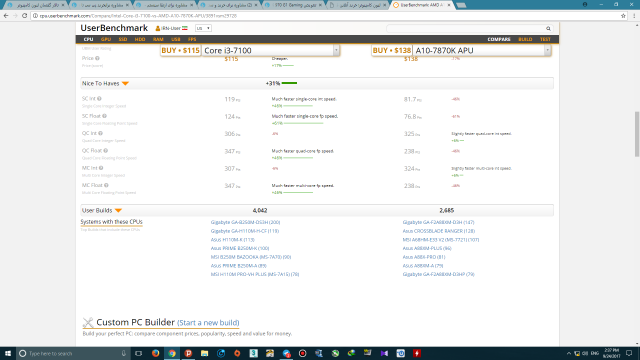Open Asus PRIME B250M-K build link
The width and height of the screenshot is (640, 360).
click(240, 249)
